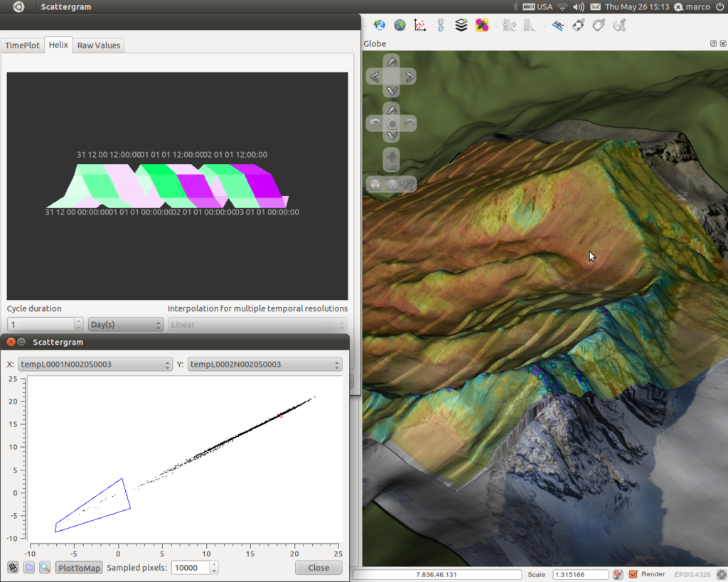Select the magnifier zoom tool in Scattergram
728x582 pixels.
pyautogui.click(x=45, y=567)
